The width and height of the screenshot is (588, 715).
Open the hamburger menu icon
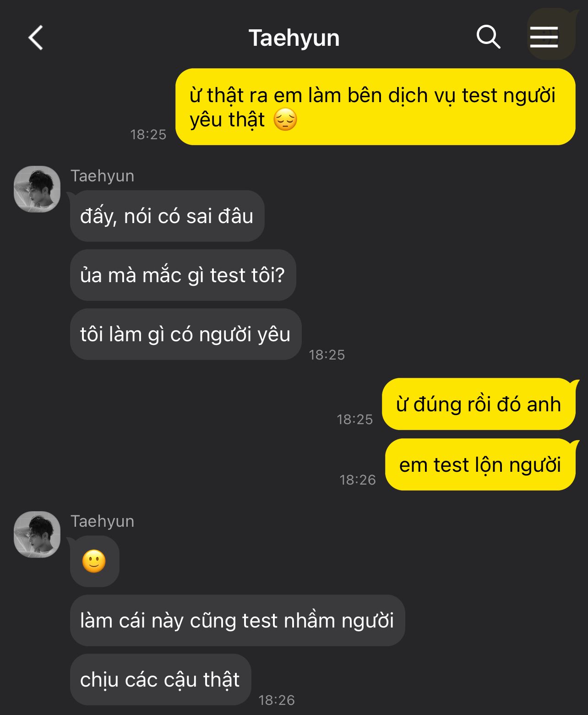(x=544, y=37)
